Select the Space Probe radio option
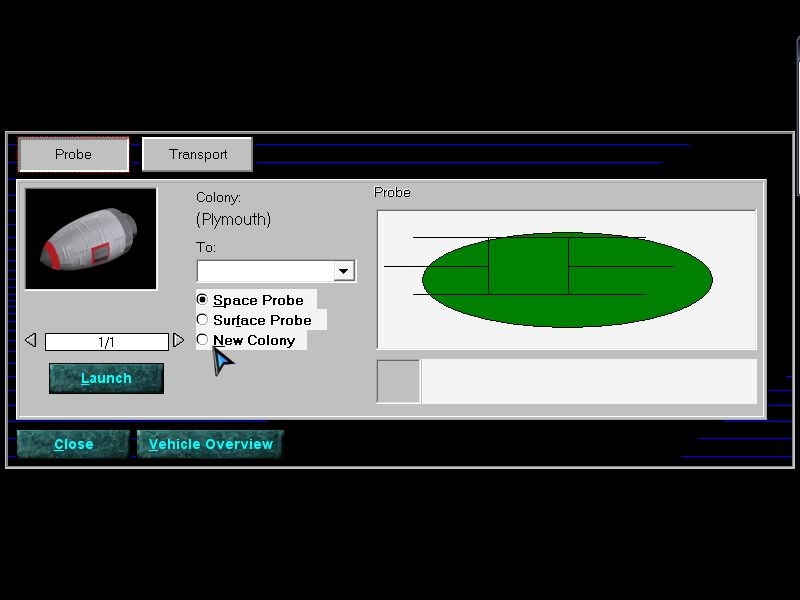 click(203, 300)
